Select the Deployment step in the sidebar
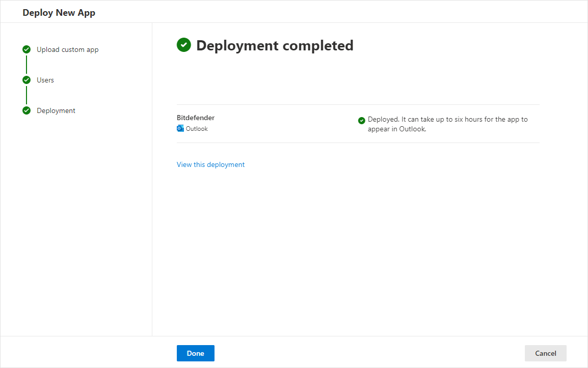 (x=56, y=110)
